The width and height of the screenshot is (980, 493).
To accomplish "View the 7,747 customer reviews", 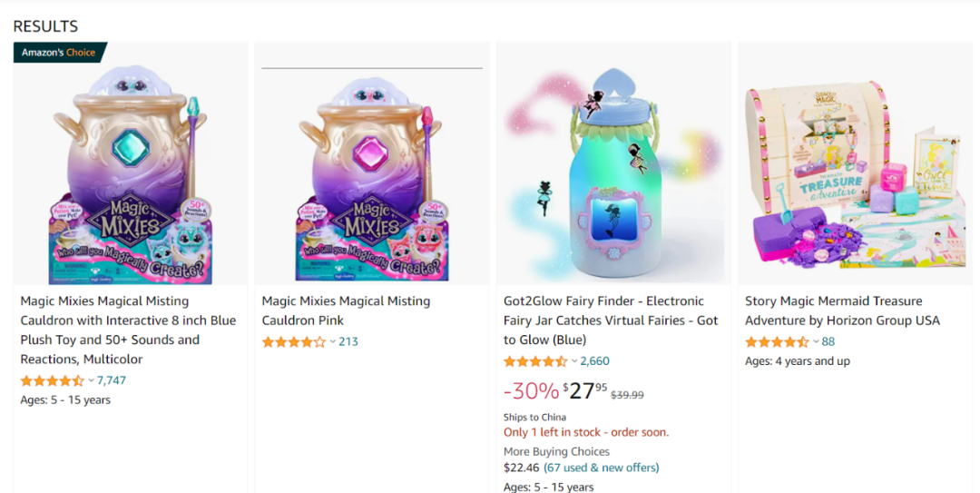I will coord(112,380).
